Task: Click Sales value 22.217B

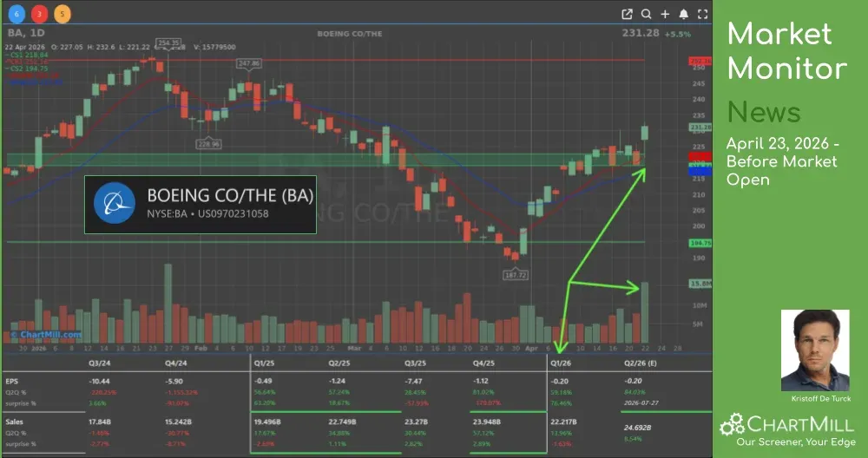Action: [563, 422]
